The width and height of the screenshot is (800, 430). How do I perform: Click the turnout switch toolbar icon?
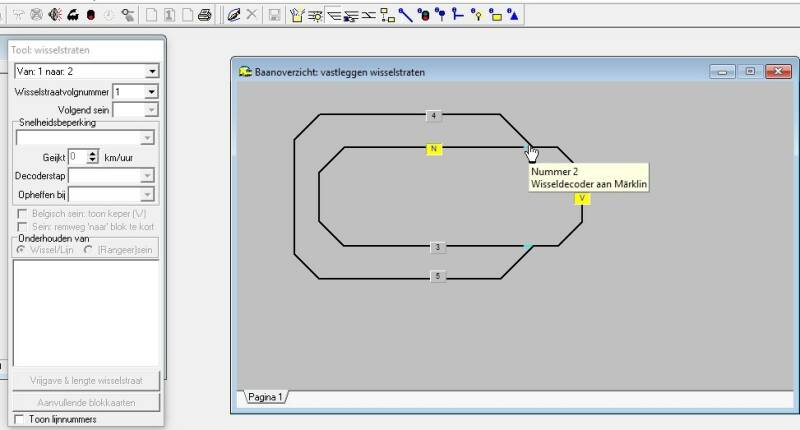[x=368, y=16]
